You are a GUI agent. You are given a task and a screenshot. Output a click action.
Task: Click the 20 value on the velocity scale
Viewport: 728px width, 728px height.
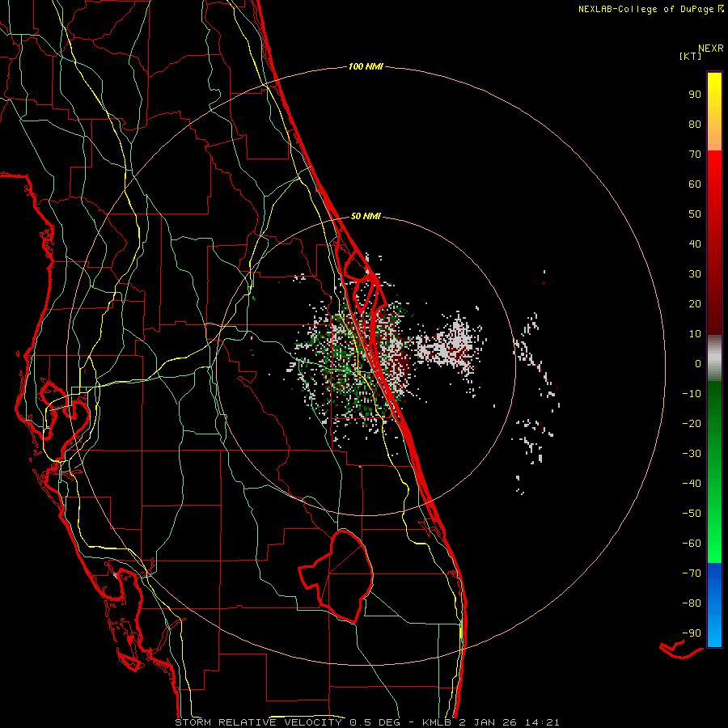(695, 304)
